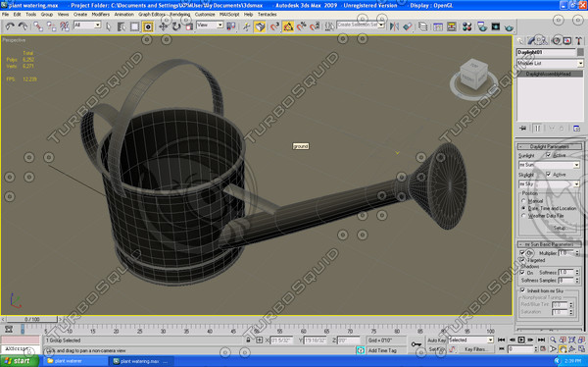Select the Weather Data File radio button
Image resolution: width=588 pixels, height=367 pixels.
[x=524, y=216]
